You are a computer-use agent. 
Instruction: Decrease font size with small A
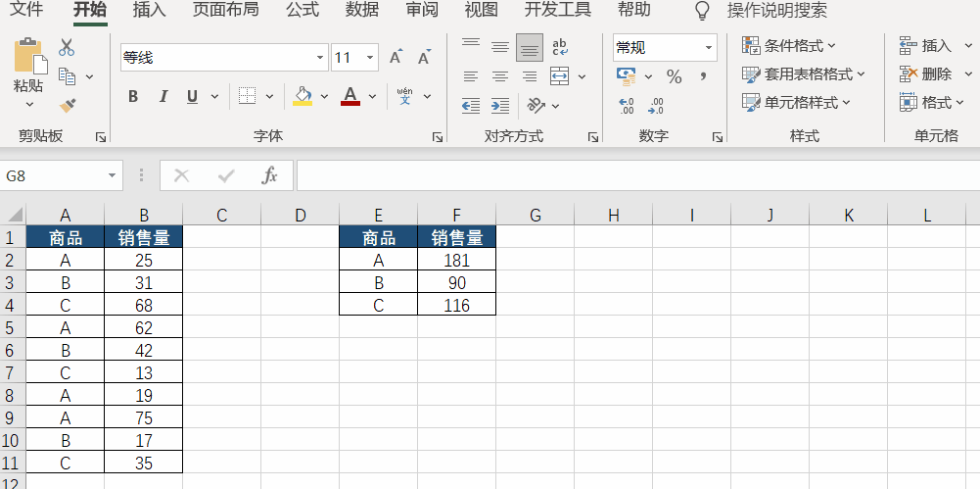point(424,58)
